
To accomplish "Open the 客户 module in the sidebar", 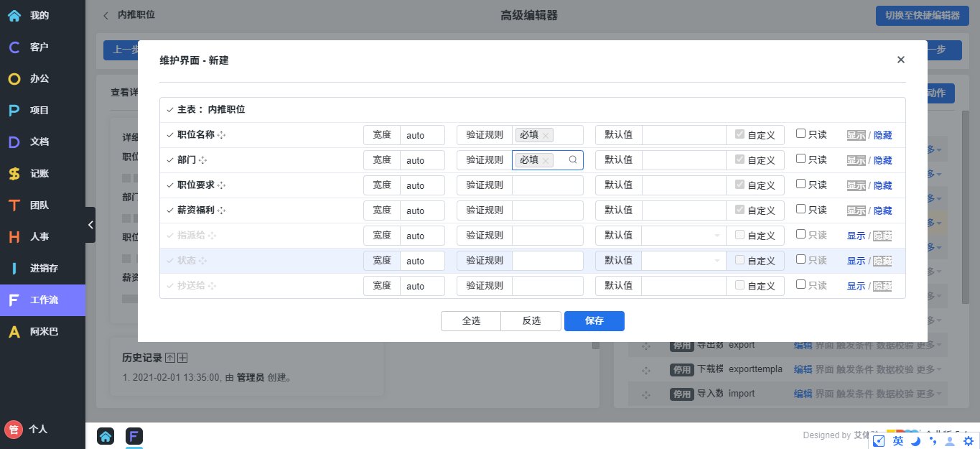I will tap(39, 47).
